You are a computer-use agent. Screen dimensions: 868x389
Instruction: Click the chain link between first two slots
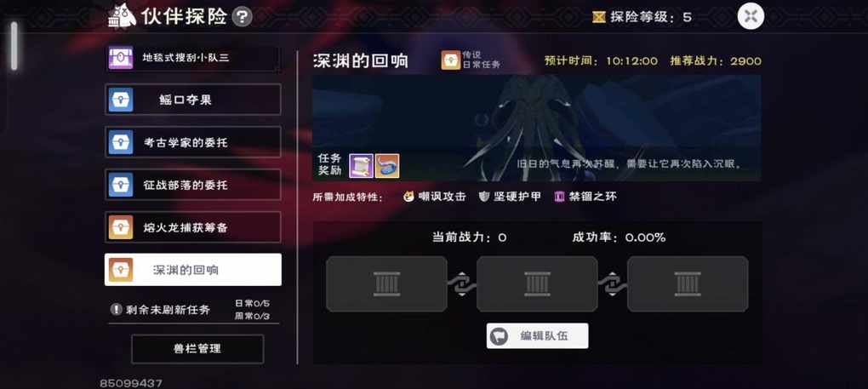point(462,284)
